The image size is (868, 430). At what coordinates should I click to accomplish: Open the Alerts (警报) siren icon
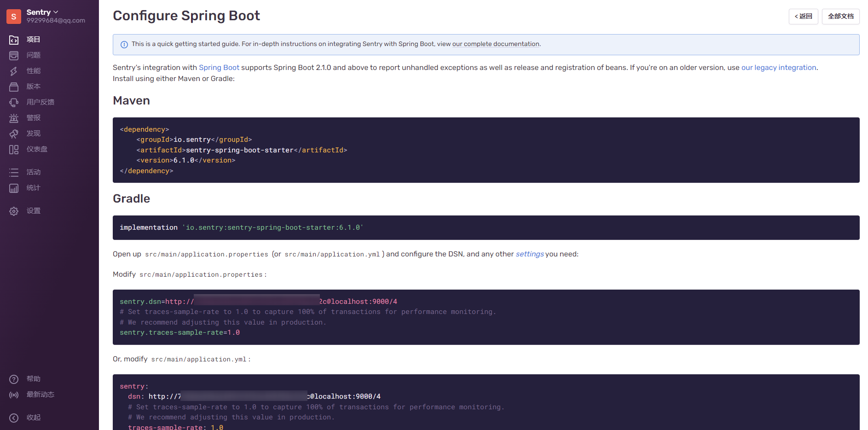pos(14,118)
